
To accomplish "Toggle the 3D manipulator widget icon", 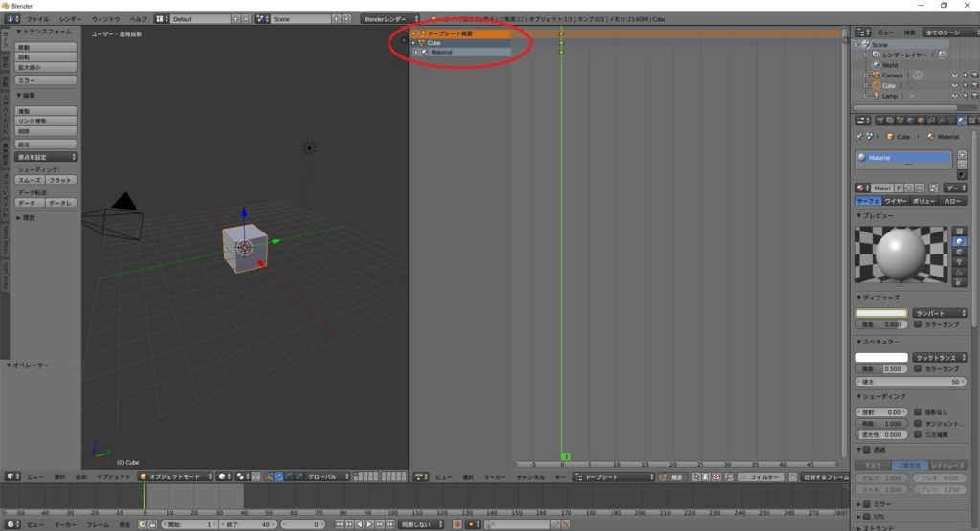I will tap(268, 476).
